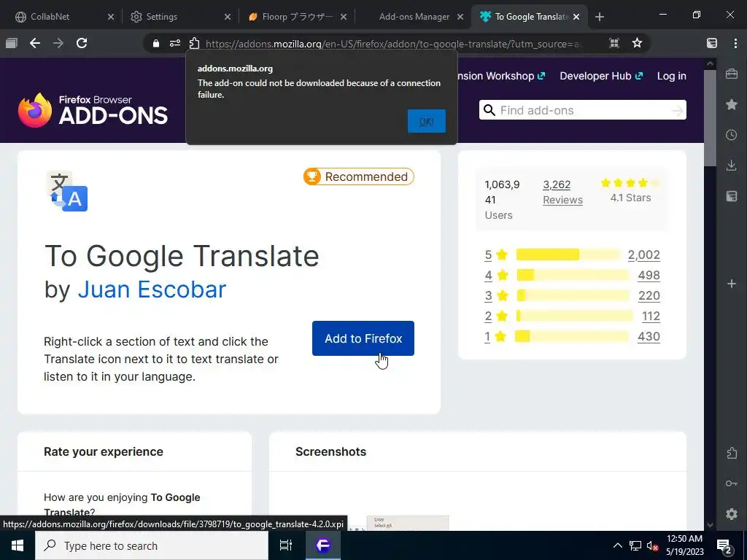This screenshot has height=560, width=747.
Task: Click the Firefox Browser ADD-ONS logo
Action: pyautogui.click(x=93, y=110)
